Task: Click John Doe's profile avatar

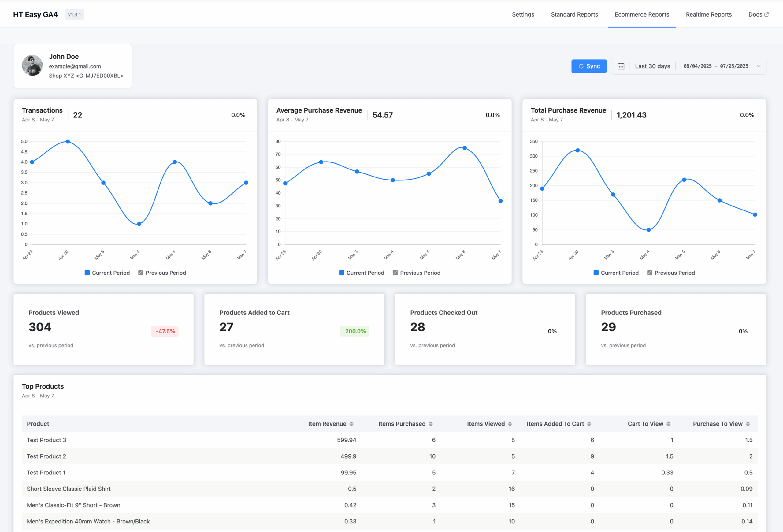Action: pyautogui.click(x=32, y=65)
